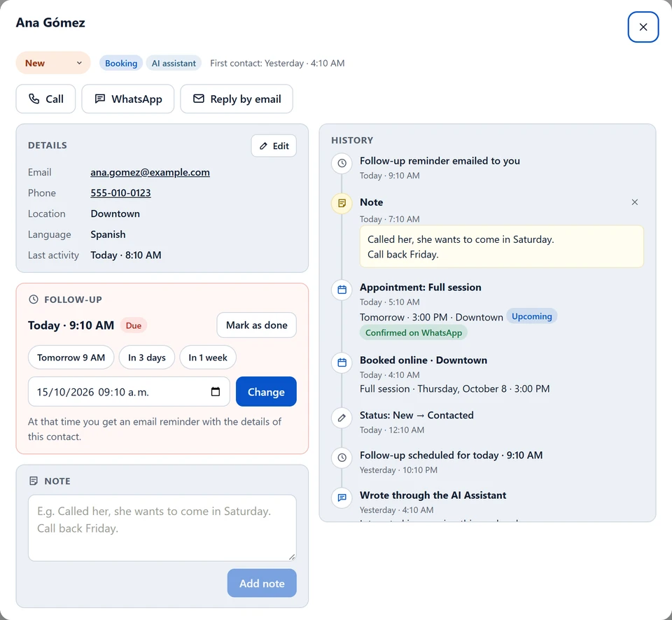This screenshot has width=672, height=620.
Task: Click the yellow Note icon in history
Action: 342,203
